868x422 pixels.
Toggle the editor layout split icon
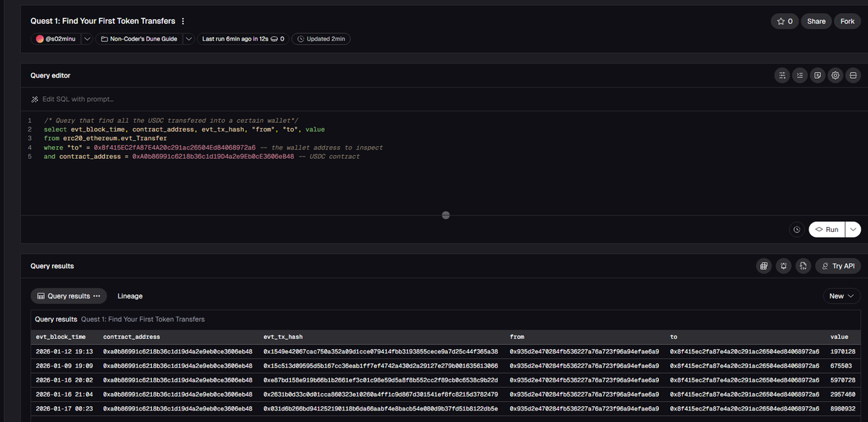(x=853, y=75)
